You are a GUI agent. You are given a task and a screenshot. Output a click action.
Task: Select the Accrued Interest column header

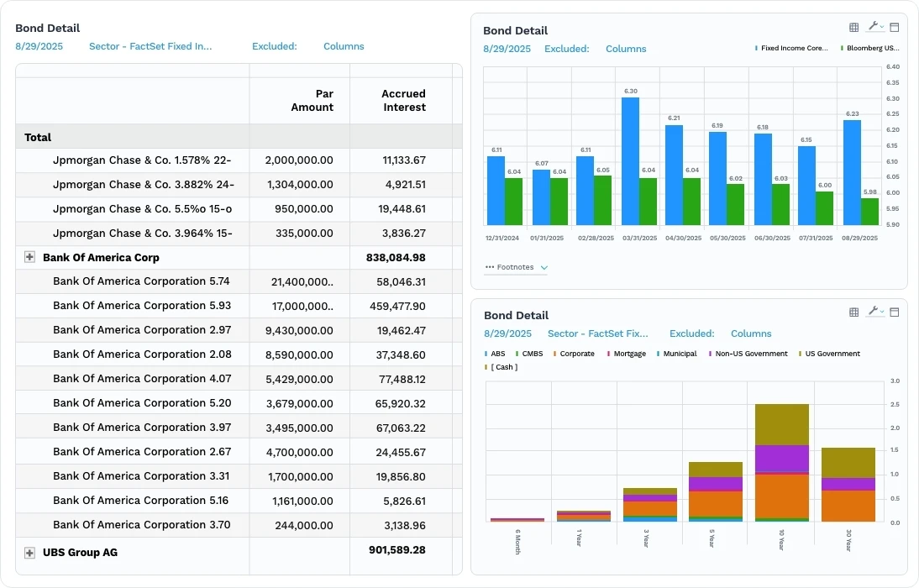click(x=404, y=100)
